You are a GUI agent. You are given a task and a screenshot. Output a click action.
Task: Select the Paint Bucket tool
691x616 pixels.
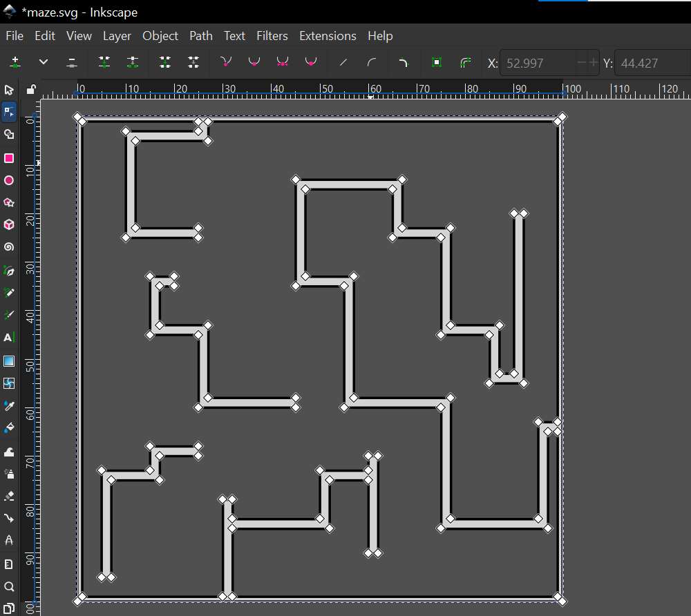[9, 427]
